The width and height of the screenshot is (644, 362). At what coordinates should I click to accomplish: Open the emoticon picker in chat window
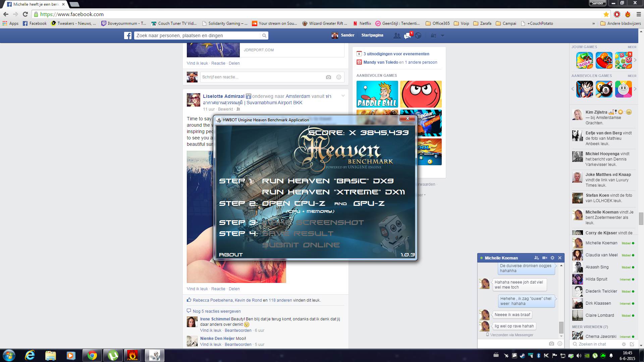click(559, 344)
